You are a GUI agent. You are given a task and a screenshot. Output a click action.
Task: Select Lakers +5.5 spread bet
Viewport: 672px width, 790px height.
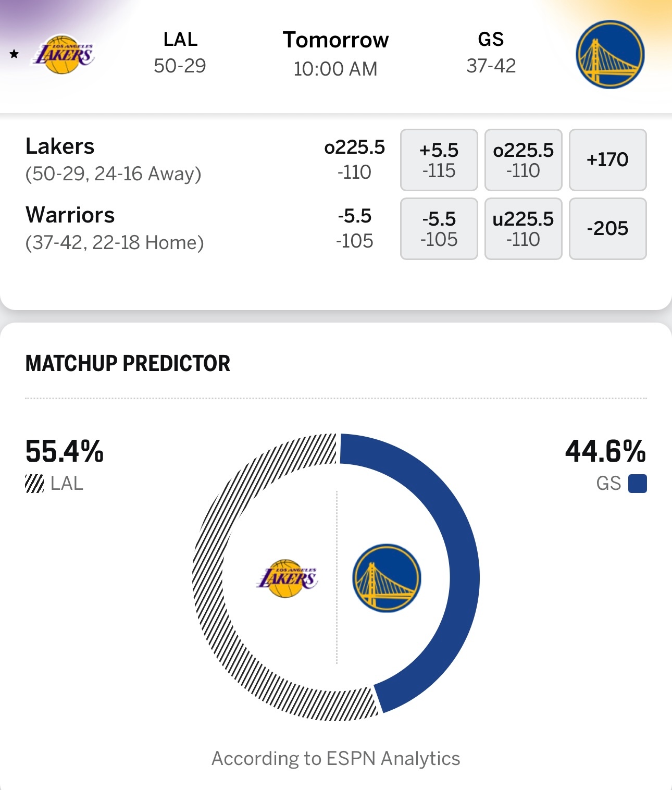439,160
